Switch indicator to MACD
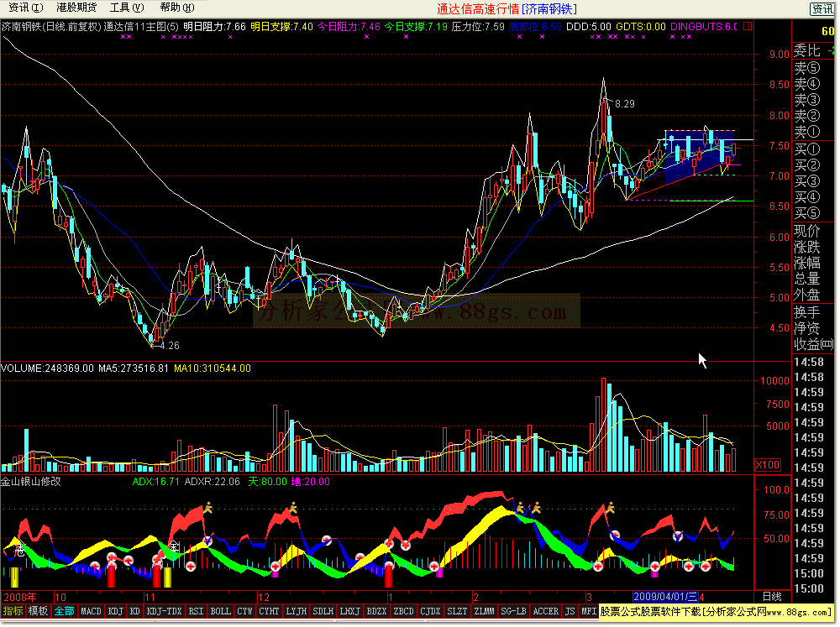Viewport: 840px width, 627px height. pyautogui.click(x=91, y=612)
